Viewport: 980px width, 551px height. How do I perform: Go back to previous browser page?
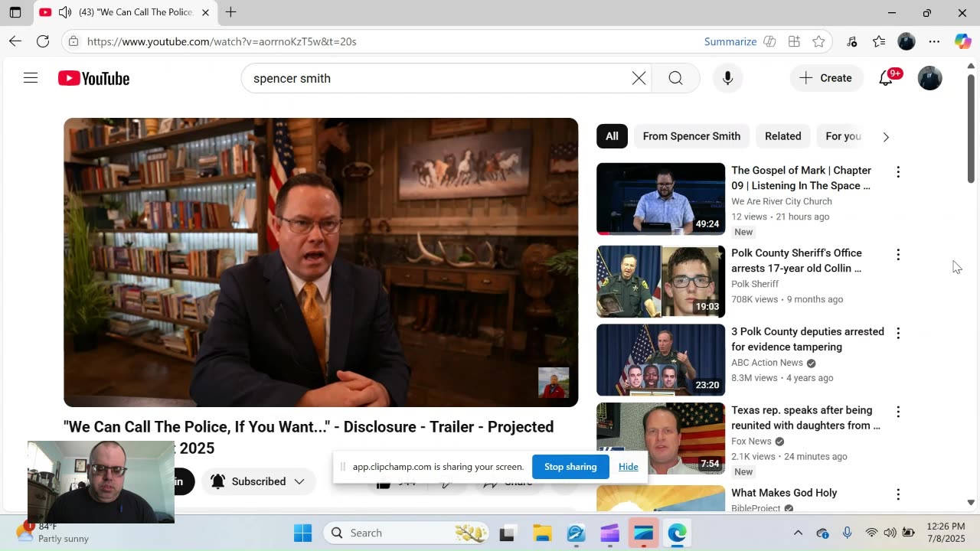click(15, 41)
